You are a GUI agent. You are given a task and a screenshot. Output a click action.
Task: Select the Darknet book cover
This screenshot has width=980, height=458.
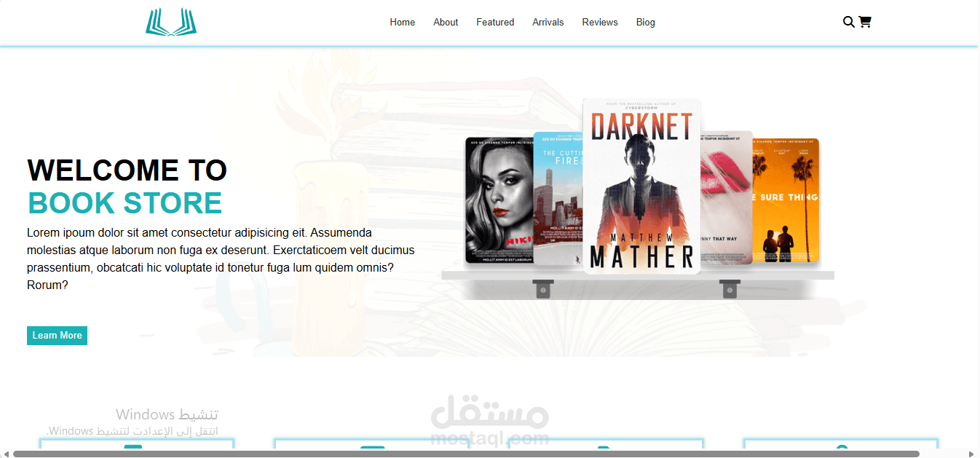(641, 186)
